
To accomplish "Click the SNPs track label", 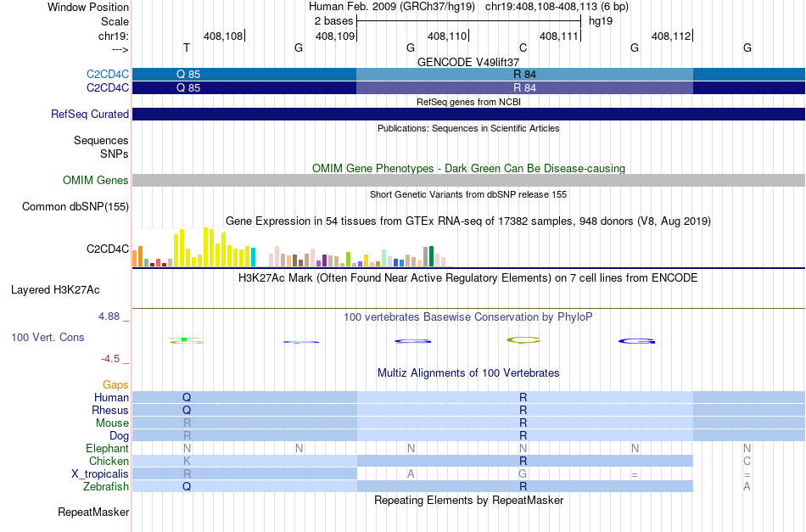I will (x=115, y=154).
